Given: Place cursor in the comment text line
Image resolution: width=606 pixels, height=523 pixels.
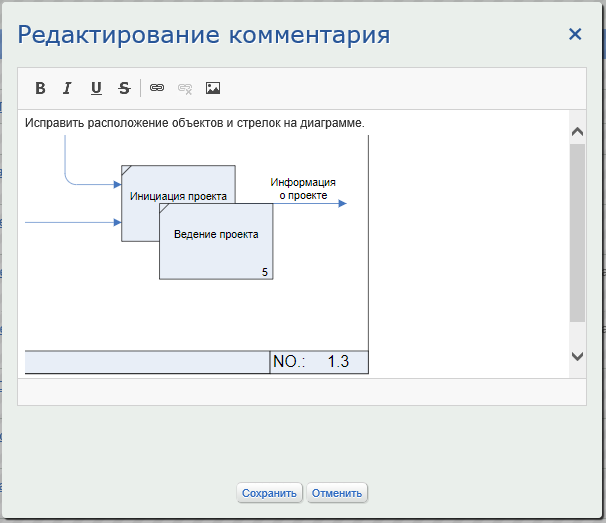Looking at the screenshot, I should coord(195,123).
